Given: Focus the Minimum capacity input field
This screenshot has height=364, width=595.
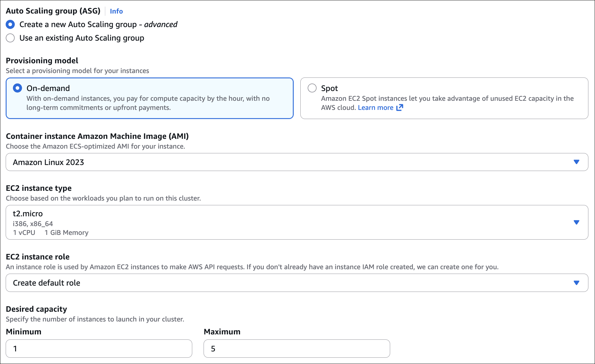Looking at the screenshot, I should coord(99,349).
